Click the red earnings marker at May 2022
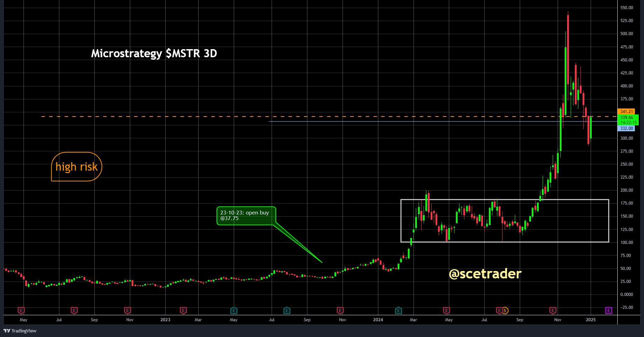This screenshot has width=644, height=337. pyautogui.click(x=21, y=310)
